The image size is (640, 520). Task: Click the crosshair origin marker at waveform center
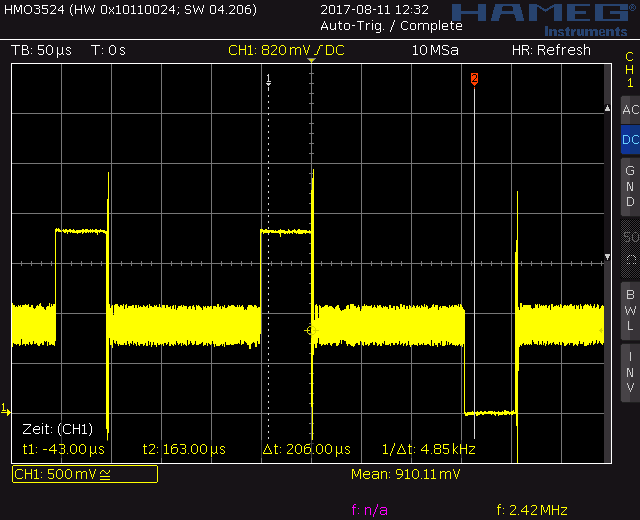[x=311, y=331]
